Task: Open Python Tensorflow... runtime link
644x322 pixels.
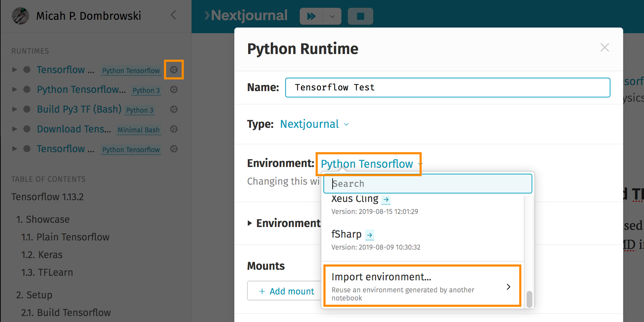Action: (x=81, y=89)
